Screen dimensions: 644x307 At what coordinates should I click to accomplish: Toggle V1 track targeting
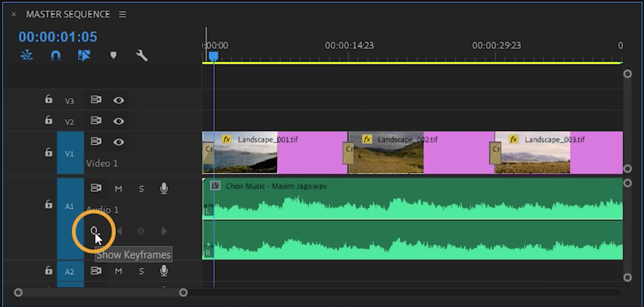pos(70,153)
